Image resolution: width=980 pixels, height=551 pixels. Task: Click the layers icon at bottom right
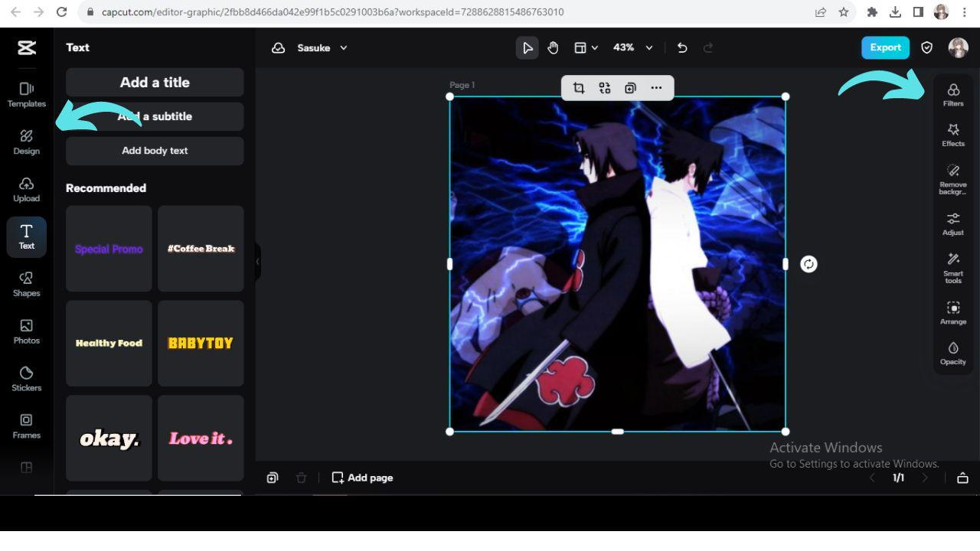pos(962,478)
